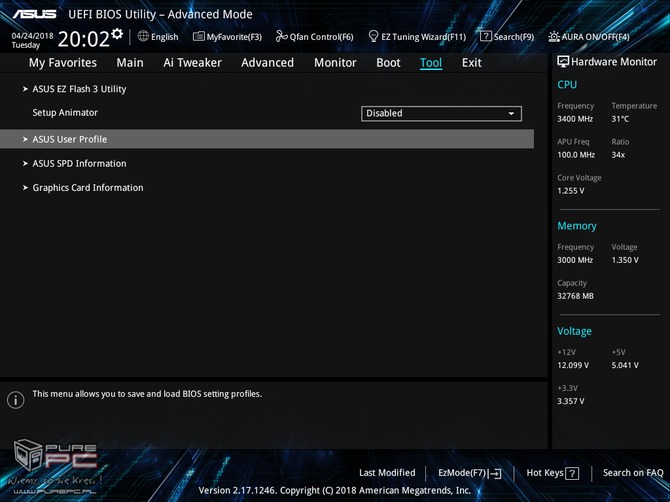Image resolution: width=670 pixels, height=502 pixels.
Task: Toggle AURA ON/OFF(F4)
Action: pos(589,37)
